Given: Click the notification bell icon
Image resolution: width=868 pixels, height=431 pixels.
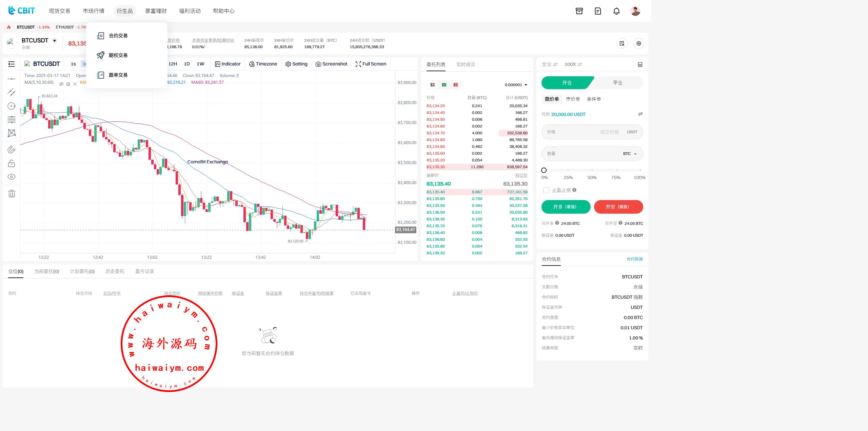Looking at the screenshot, I should point(616,11).
